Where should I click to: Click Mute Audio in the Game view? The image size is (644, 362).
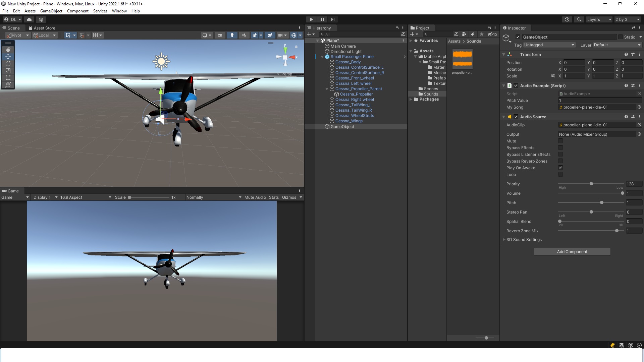(255, 197)
